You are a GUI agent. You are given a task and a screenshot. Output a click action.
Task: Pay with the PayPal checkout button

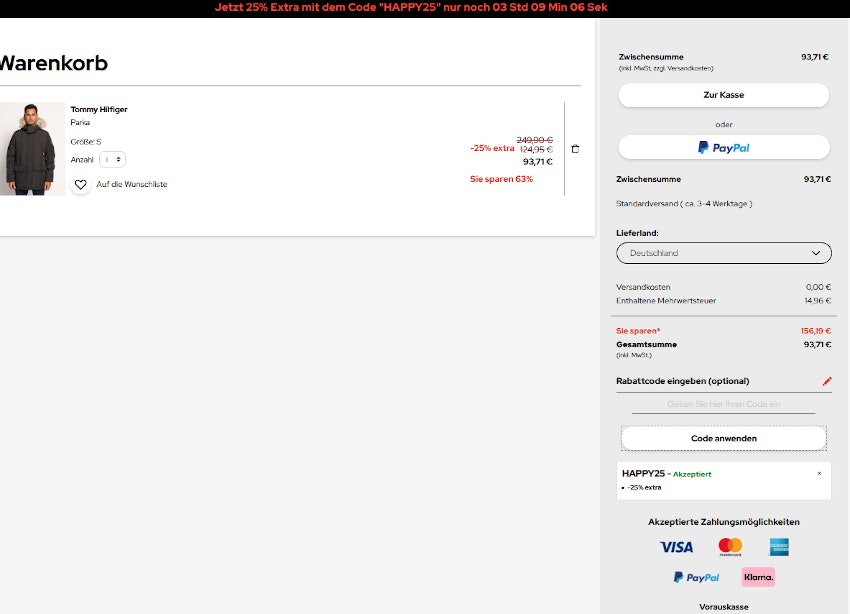[x=724, y=147]
